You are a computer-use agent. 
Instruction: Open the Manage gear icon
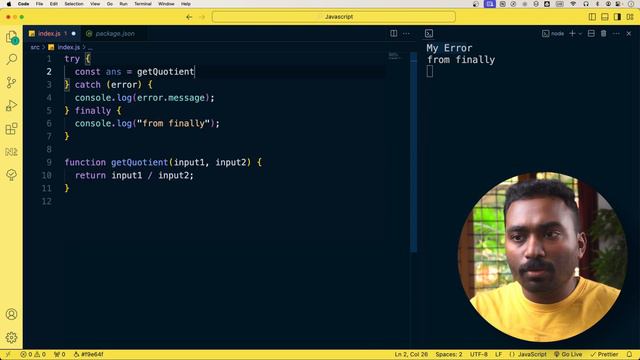[x=11, y=338]
